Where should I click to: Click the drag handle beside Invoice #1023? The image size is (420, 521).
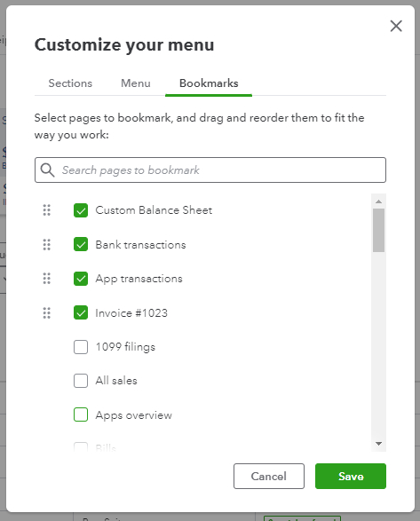pos(47,313)
